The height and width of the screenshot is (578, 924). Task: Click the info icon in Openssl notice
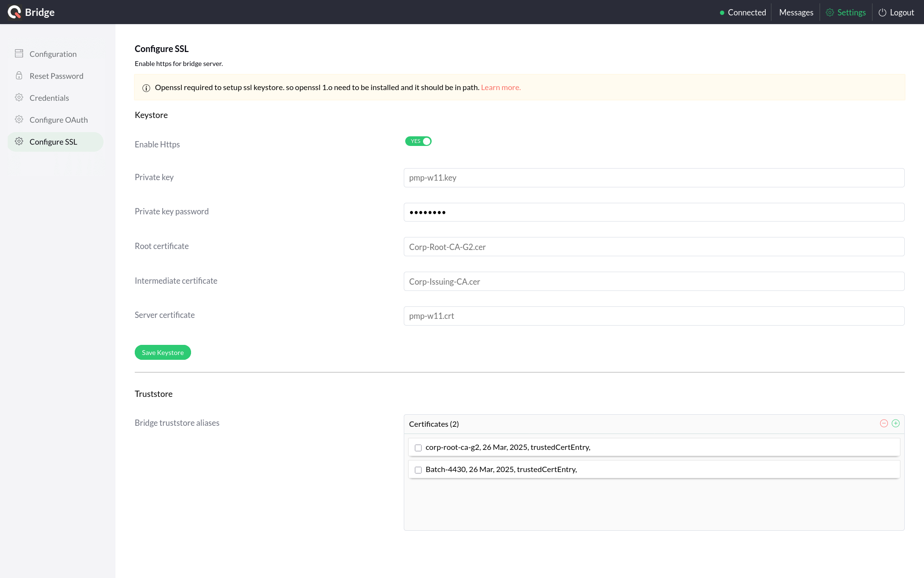(x=146, y=88)
